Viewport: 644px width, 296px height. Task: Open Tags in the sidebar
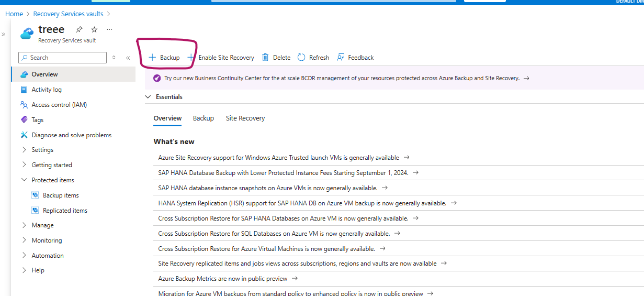37,120
